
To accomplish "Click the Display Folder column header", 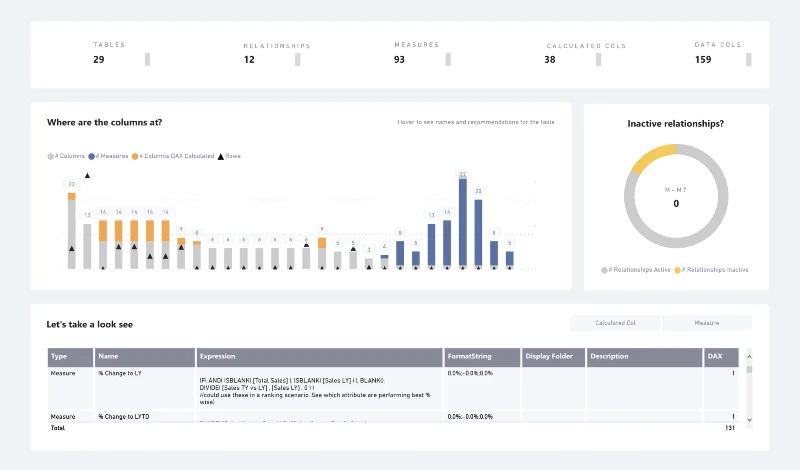I will coord(553,357).
